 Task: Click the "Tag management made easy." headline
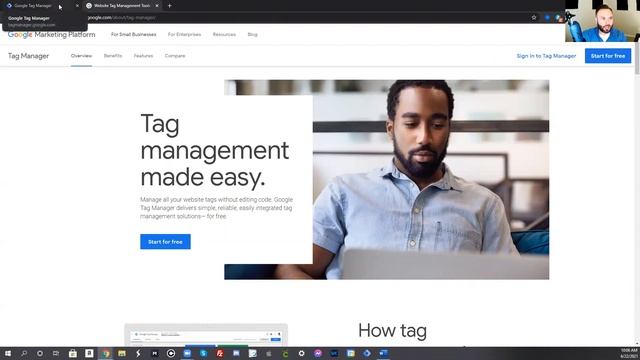coord(215,150)
